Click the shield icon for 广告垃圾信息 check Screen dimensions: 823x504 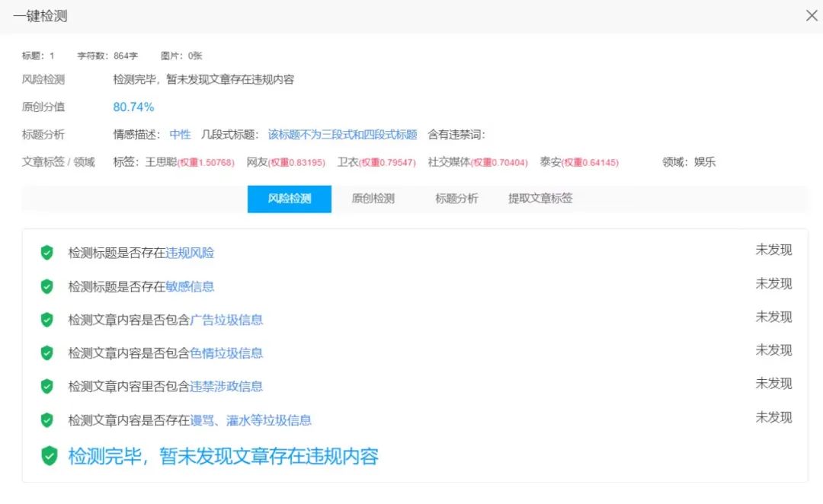(46, 320)
